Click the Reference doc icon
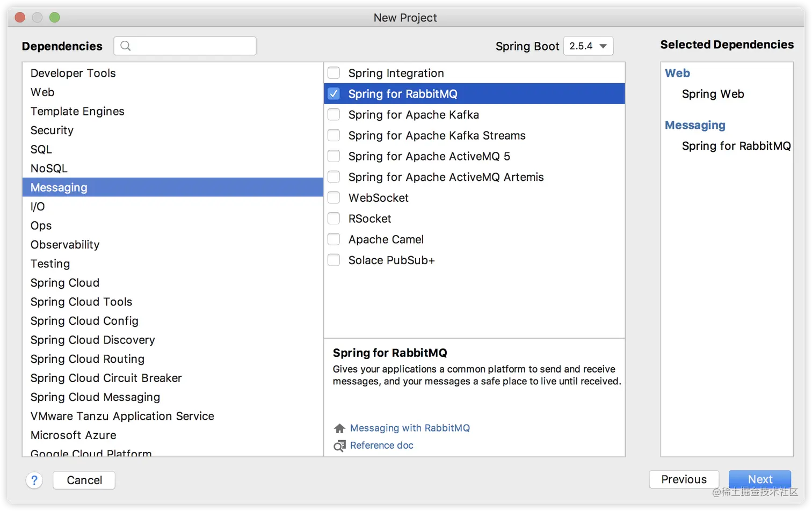This screenshot has width=812, height=511. (339, 446)
